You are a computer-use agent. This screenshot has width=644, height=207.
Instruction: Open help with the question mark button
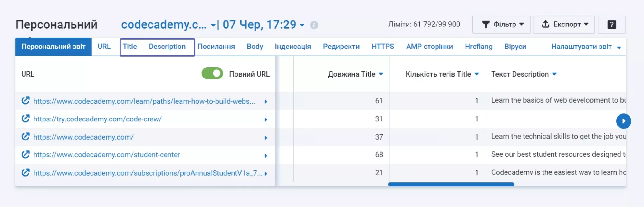click(x=611, y=25)
